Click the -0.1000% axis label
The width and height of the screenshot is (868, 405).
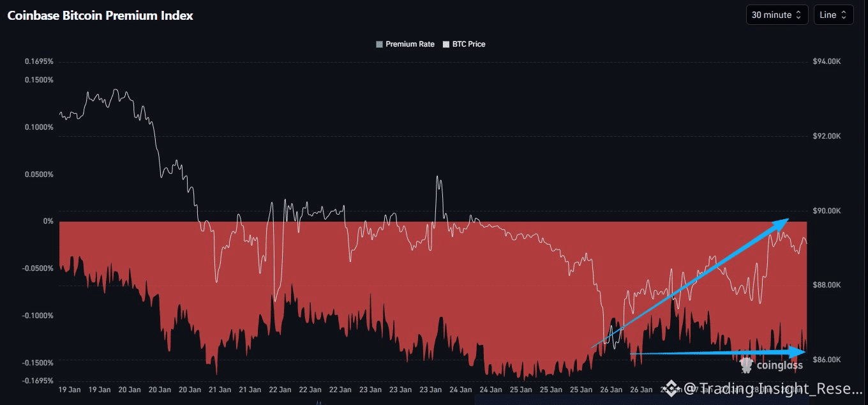click(x=38, y=316)
